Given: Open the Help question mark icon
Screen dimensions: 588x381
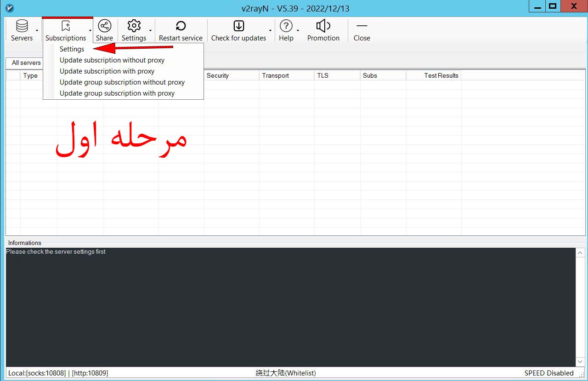Looking at the screenshot, I should [286, 26].
